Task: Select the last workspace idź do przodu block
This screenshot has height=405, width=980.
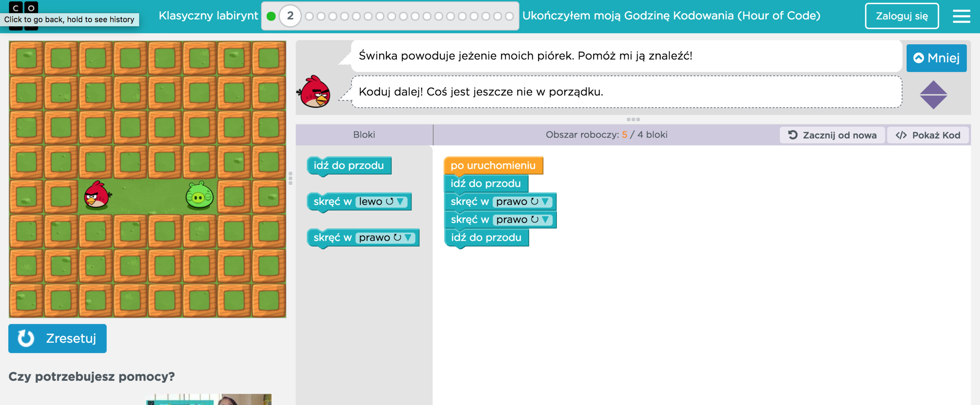Action: (x=486, y=238)
